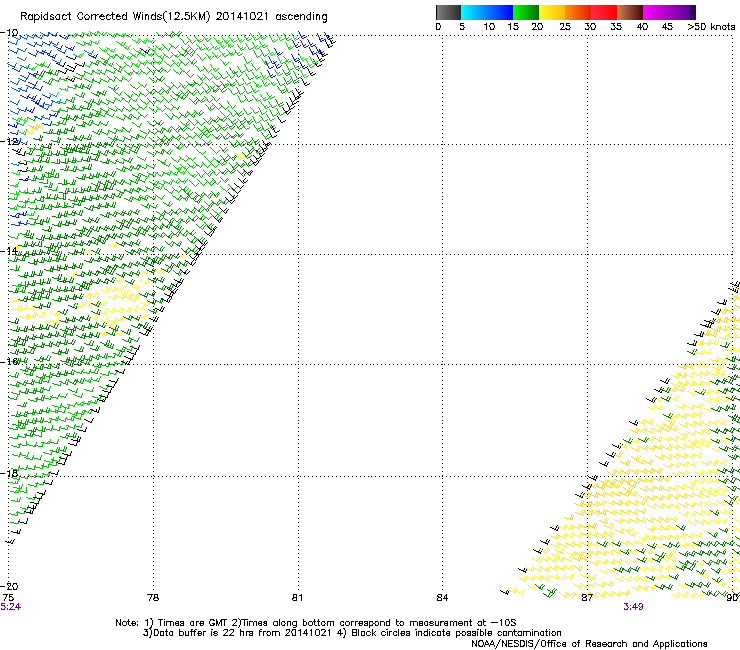740x650 pixels.
Task: Click the '-12' latitude axis label
Action: (9, 141)
